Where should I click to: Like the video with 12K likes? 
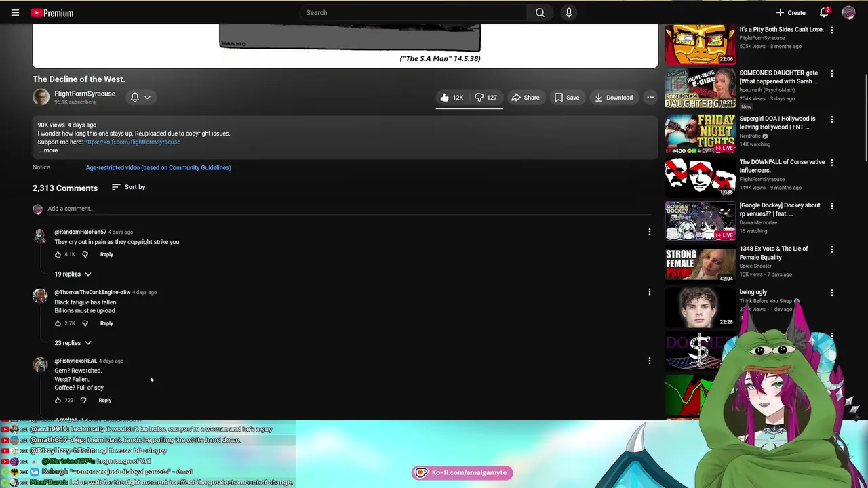point(452,98)
